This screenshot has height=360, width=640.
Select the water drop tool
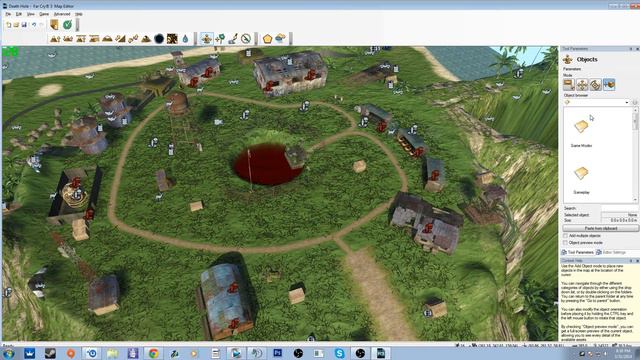tap(185, 39)
